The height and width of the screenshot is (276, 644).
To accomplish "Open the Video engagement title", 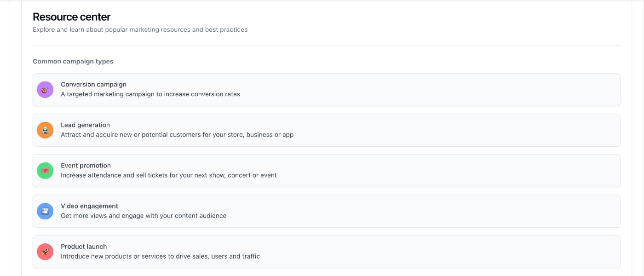I will (x=89, y=206).
